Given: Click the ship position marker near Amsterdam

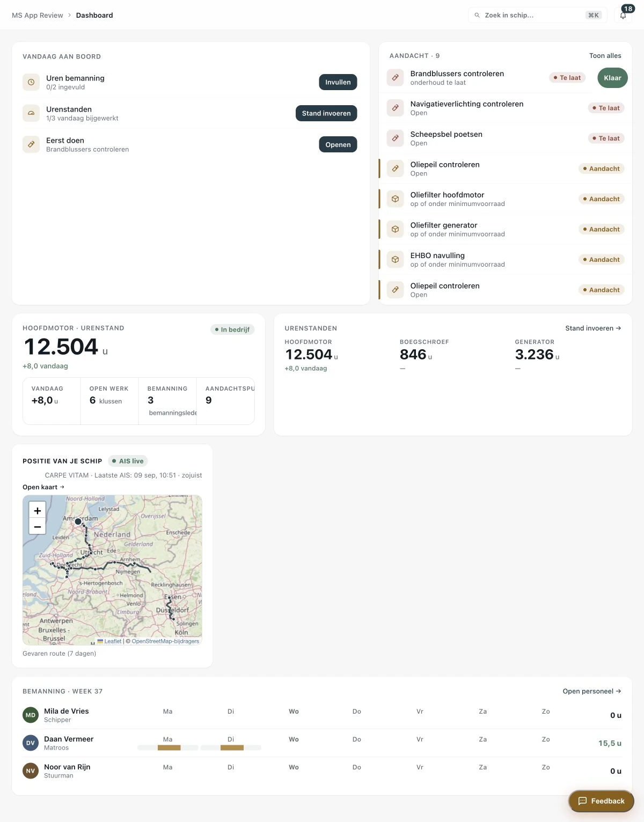Looking at the screenshot, I should click(x=78, y=521).
